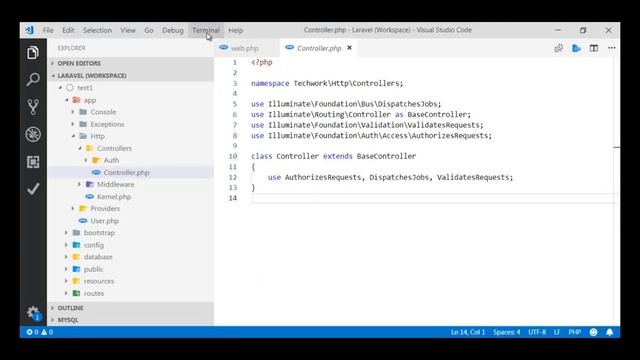
Task: Change line ending via LF indicator
Action: 557,332
